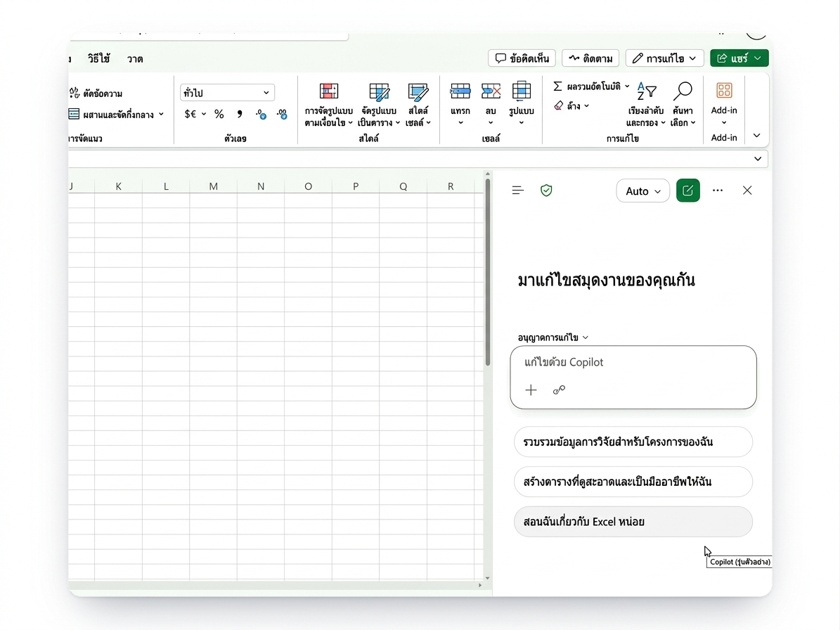840x630 pixels.
Task: Click the เซลล์ group label
Action: coord(491,139)
